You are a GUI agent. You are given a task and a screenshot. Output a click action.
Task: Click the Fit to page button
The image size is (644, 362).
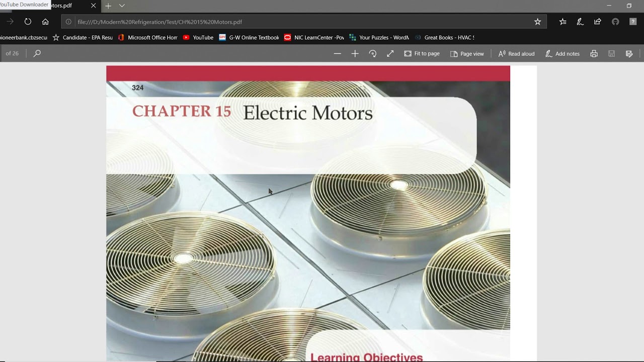[x=422, y=53]
